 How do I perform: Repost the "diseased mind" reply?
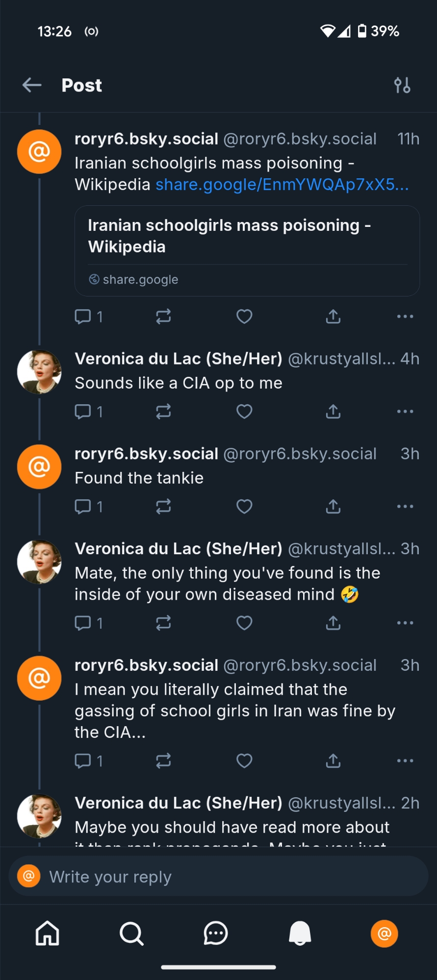tap(163, 623)
